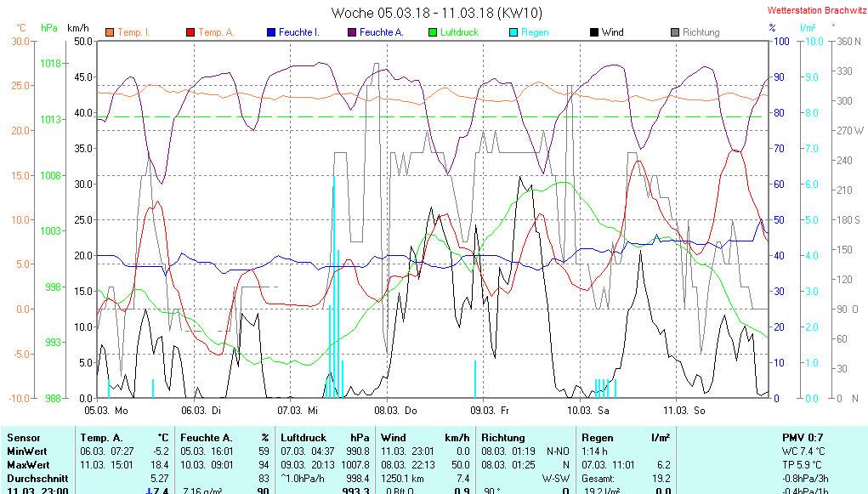This screenshot has height=494, width=868.
Task: Select the 09.03. Fr date marker
Action: click(492, 410)
